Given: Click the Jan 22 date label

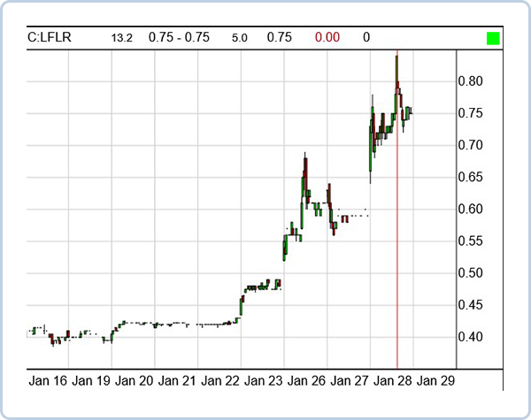Looking at the screenshot, I should (x=219, y=381).
